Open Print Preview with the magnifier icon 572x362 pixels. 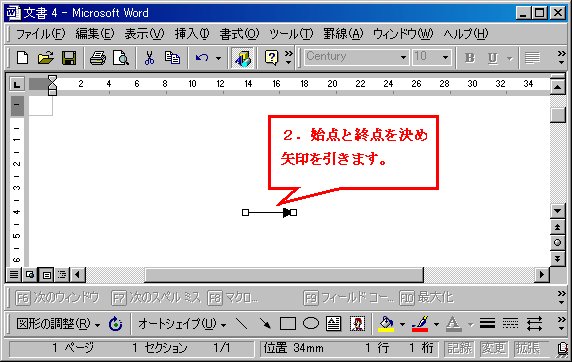pos(120,58)
